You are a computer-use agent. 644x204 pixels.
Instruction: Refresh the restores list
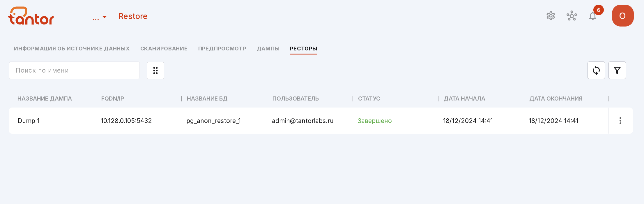[596, 70]
